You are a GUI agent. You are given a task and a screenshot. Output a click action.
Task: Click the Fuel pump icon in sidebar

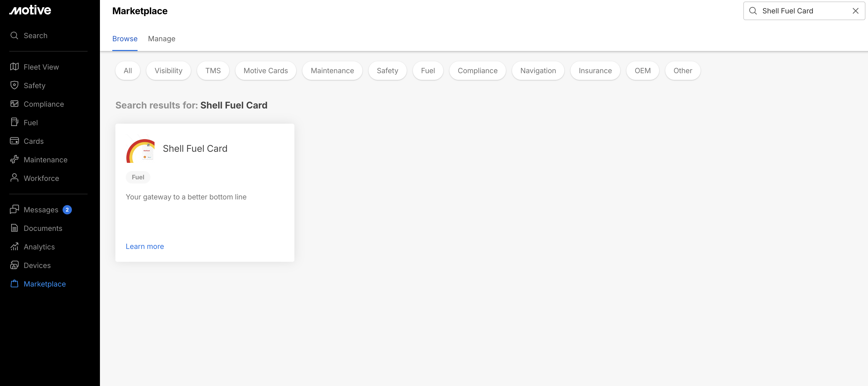[x=14, y=122]
